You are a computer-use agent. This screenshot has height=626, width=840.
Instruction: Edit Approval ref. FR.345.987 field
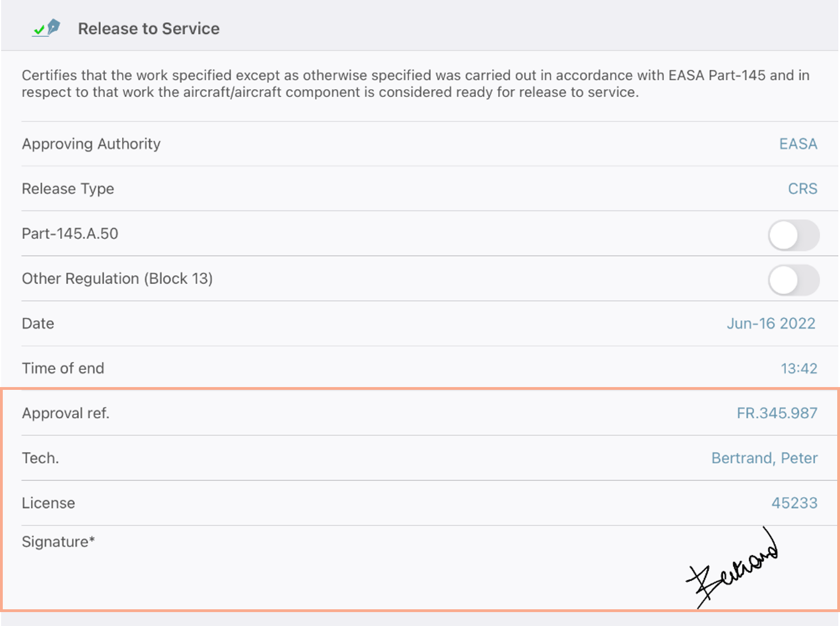[x=777, y=413]
